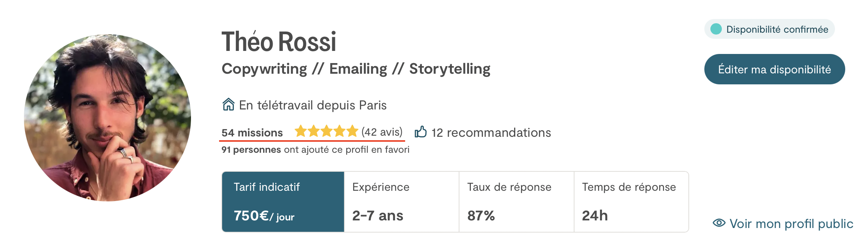Select the Taux de réponse 87% tile
The image size is (868, 247).
(x=517, y=202)
